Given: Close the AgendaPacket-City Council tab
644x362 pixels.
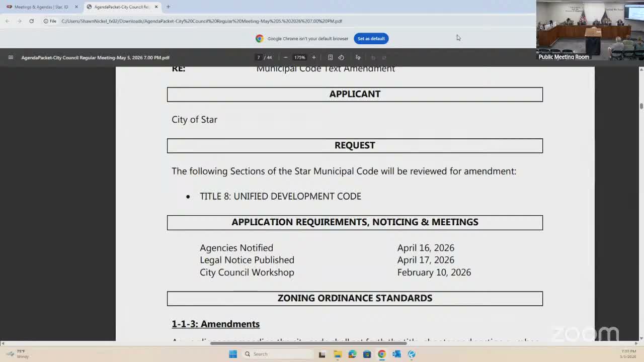Looking at the screenshot, I should (x=156, y=7).
